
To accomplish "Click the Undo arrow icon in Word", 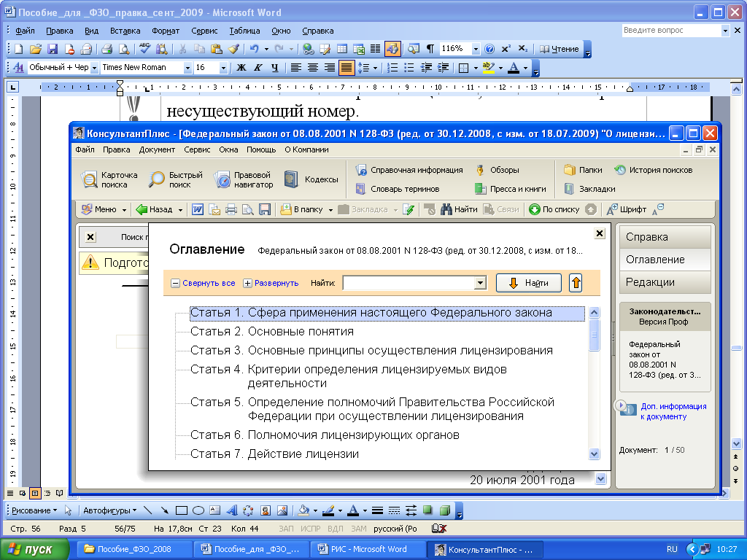I will coord(254,49).
